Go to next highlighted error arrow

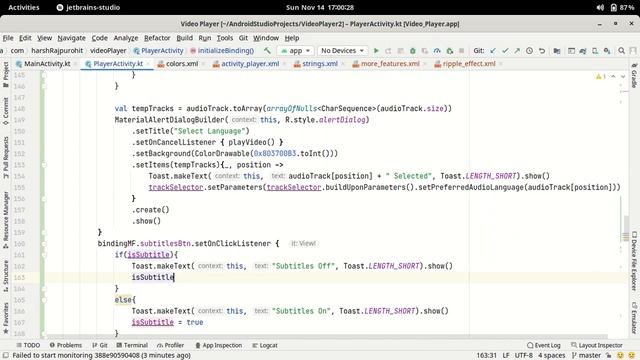(x=623, y=76)
